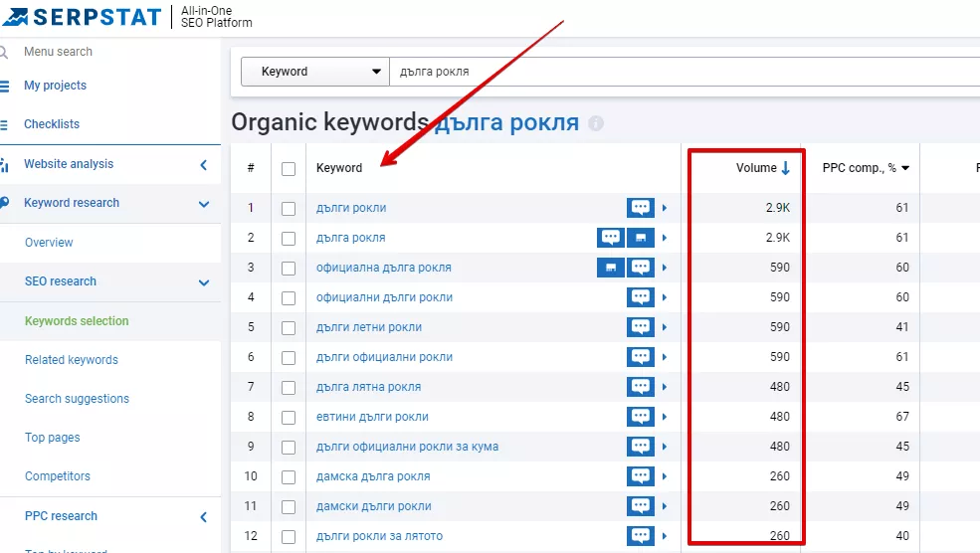
Task: Open My projects in the sidebar
Action: point(55,86)
